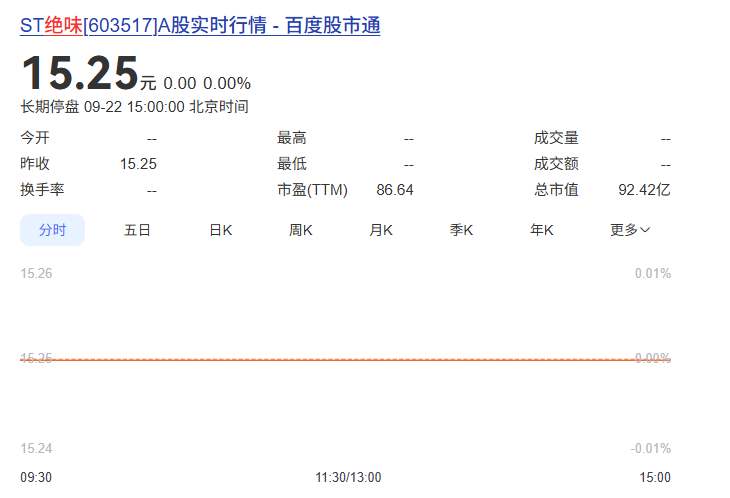Click the 15.24 lower axis label
The width and height of the screenshot is (730, 498).
click(36, 448)
